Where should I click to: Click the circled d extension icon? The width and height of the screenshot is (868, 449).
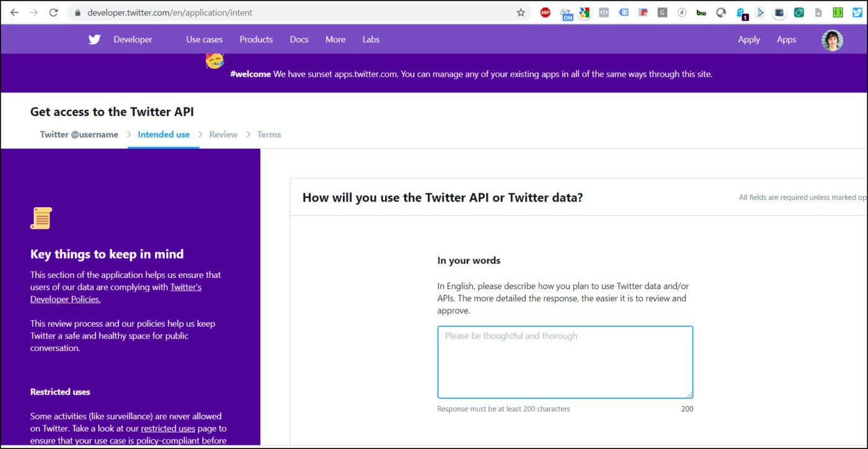coord(682,12)
